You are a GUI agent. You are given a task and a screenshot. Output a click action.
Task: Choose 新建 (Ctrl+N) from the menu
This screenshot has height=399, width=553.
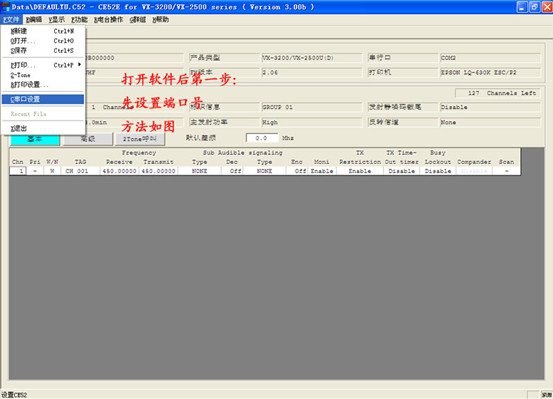click(43, 31)
